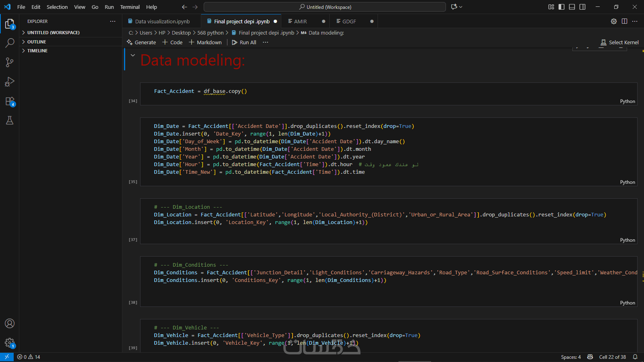Click the notifications bell in status bar
The image size is (644, 362).
tap(635, 357)
